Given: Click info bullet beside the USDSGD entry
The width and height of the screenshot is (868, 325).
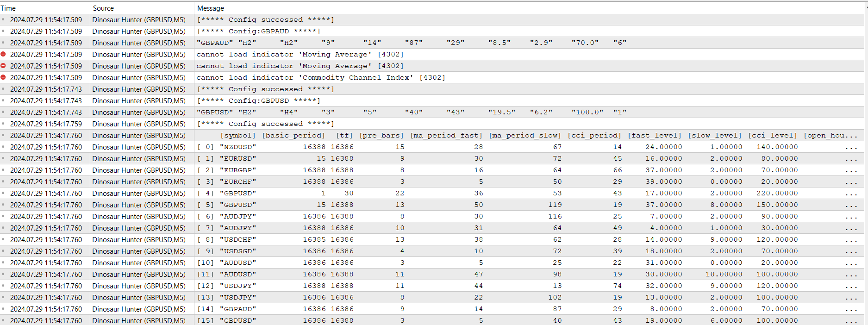Looking at the screenshot, I should 3,251.
